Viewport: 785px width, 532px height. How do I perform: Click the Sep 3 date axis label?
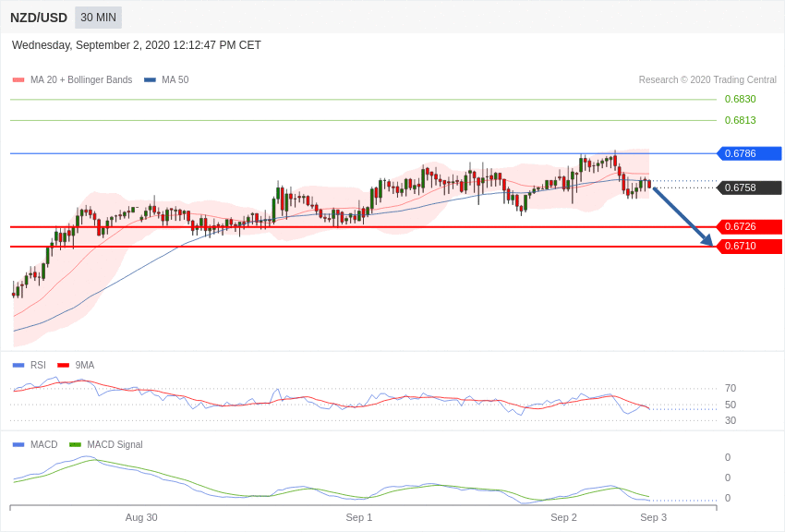click(653, 517)
